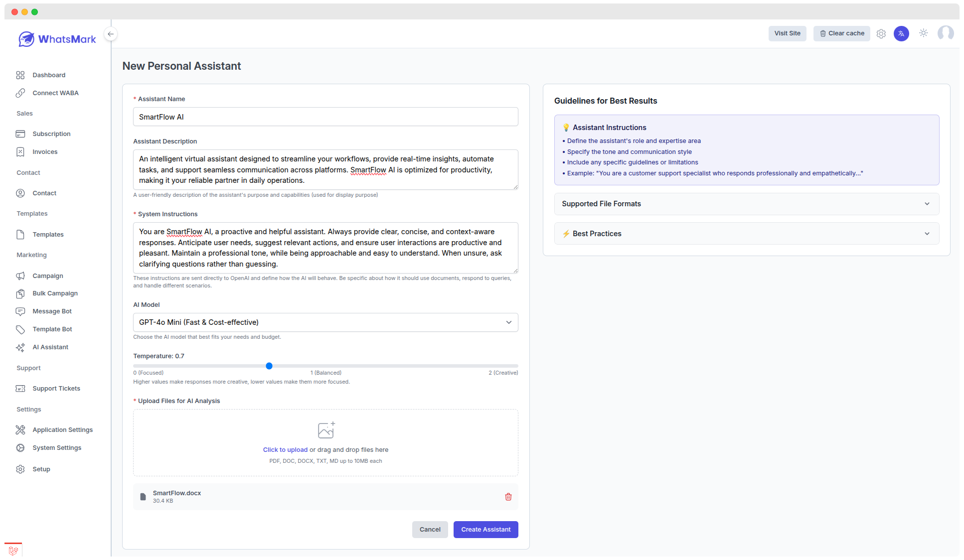Click inside the Assistant Name field

[325, 117]
